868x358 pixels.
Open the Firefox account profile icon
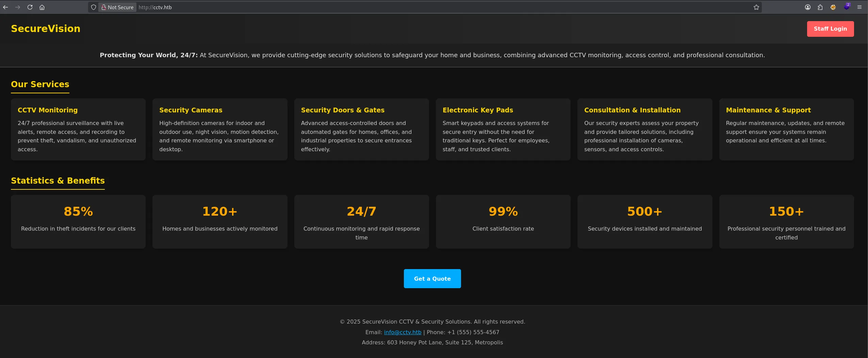[x=807, y=7]
